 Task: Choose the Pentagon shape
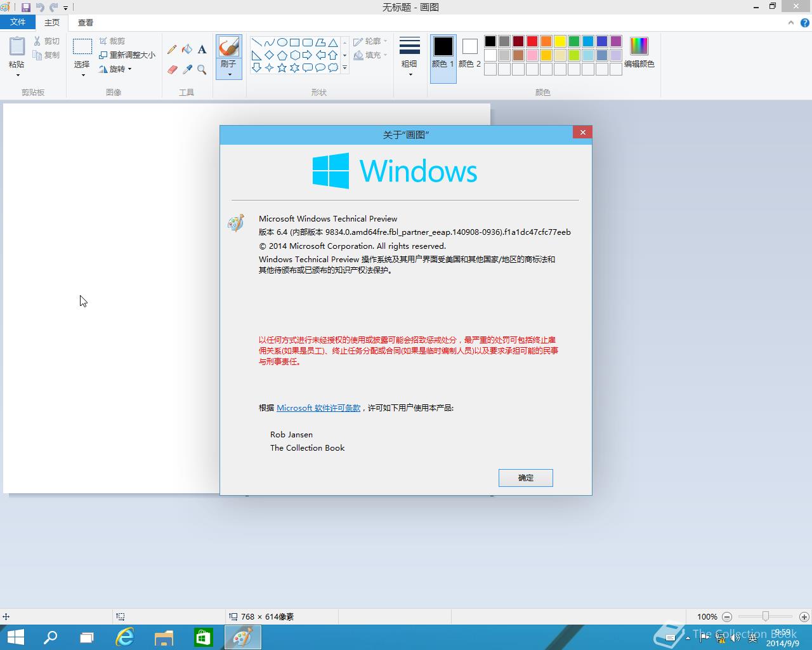tap(282, 55)
